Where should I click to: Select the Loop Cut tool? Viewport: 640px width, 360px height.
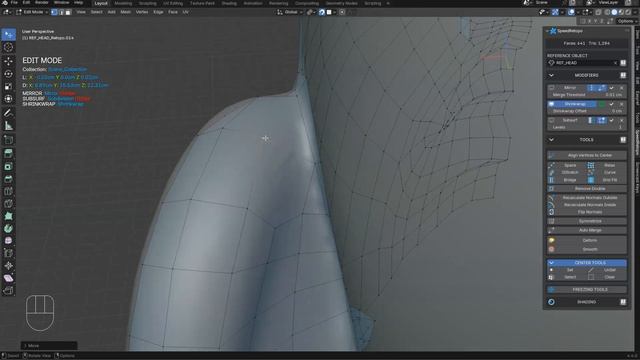tap(9, 191)
